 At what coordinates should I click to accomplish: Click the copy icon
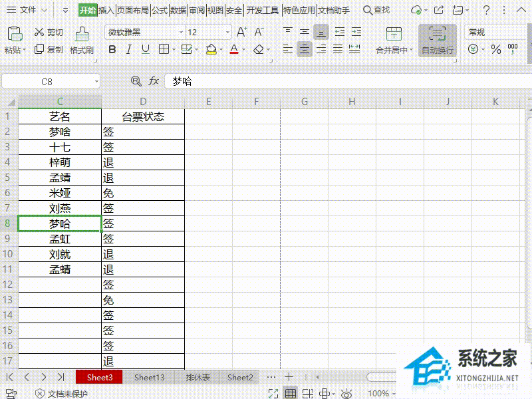point(39,49)
